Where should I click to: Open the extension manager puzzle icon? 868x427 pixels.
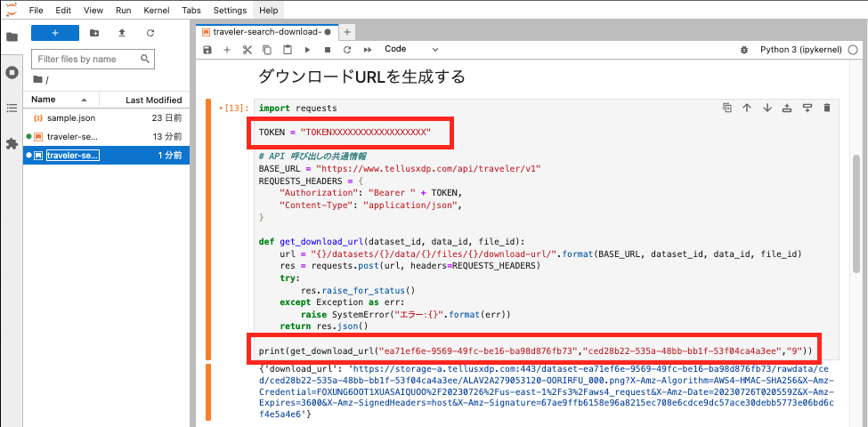(x=12, y=143)
